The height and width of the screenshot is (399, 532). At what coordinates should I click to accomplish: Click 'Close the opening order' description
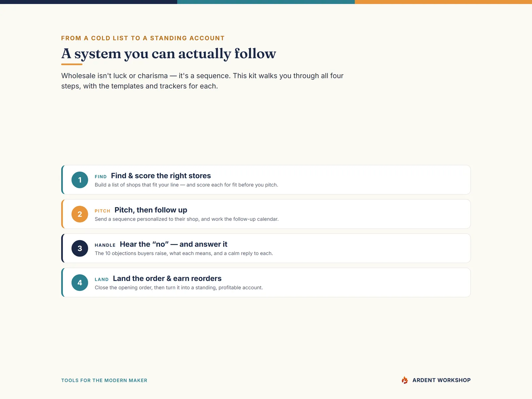click(179, 288)
